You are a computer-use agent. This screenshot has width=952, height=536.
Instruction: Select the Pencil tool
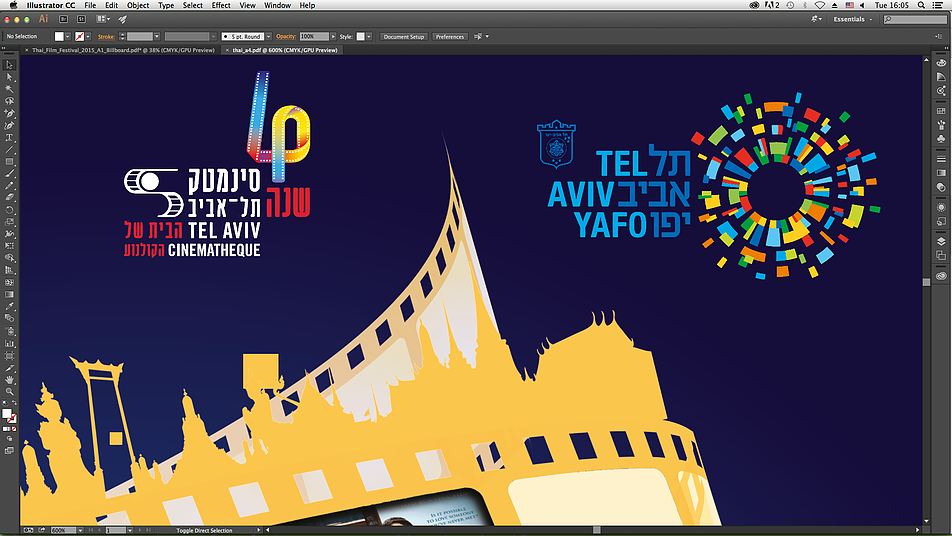tap(9, 186)
